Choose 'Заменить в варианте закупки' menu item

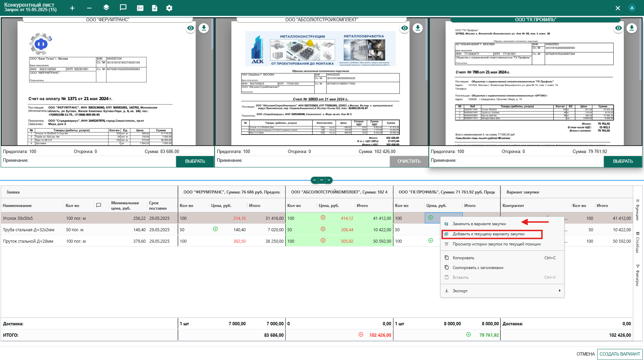point(502,224)
